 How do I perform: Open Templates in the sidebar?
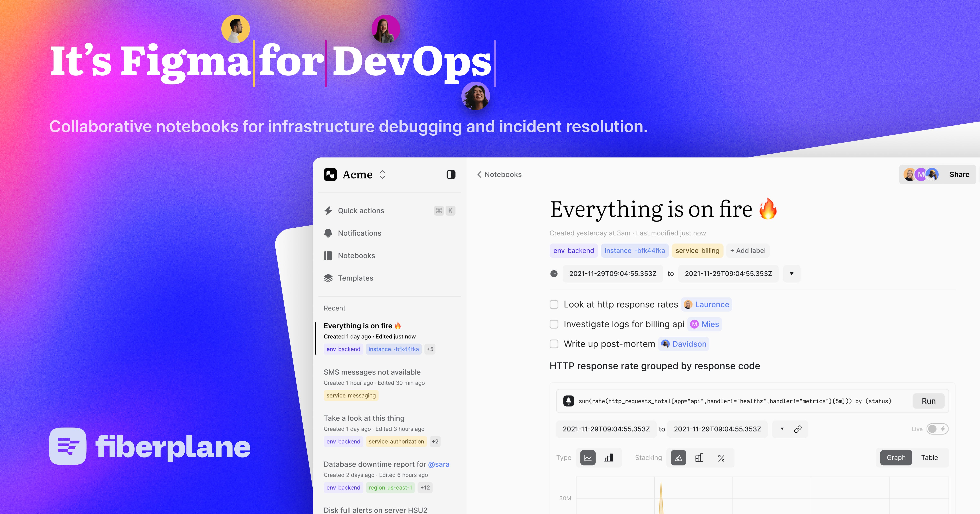(390, 278)
